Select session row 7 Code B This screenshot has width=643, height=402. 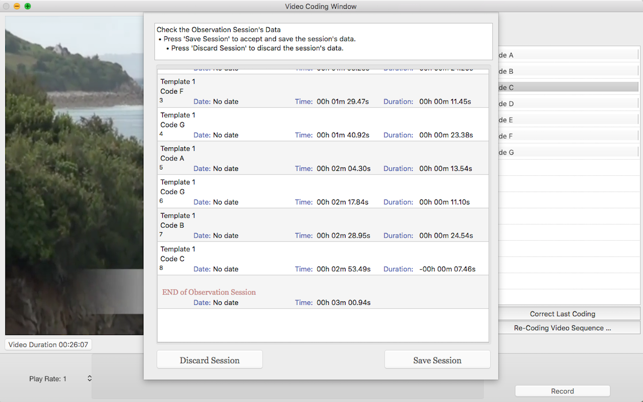tap(323, 225)
